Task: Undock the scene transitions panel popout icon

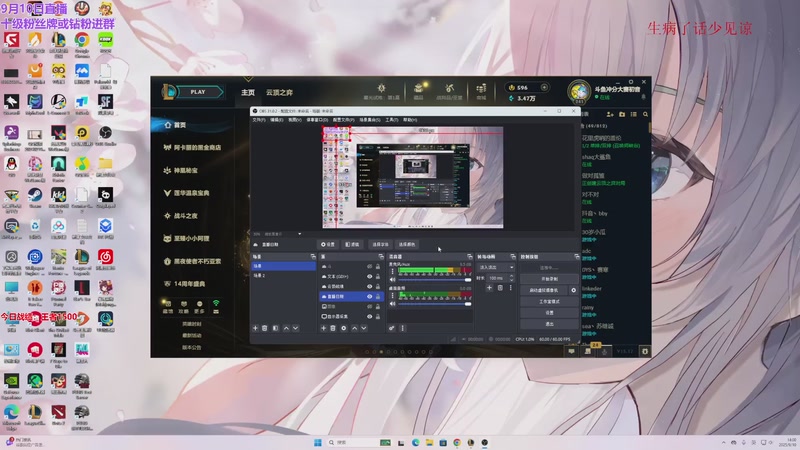Action: tap(513, 257)
